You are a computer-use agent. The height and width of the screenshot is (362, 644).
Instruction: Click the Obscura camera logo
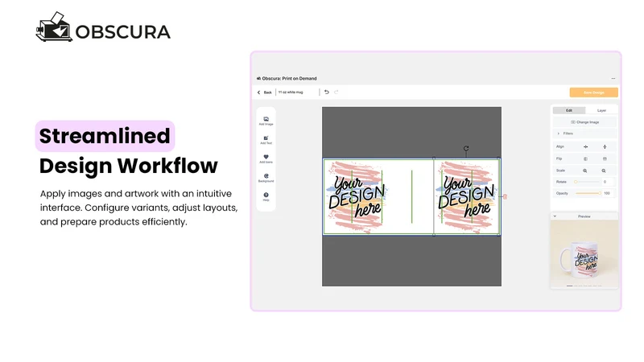[x=54, y=27]
